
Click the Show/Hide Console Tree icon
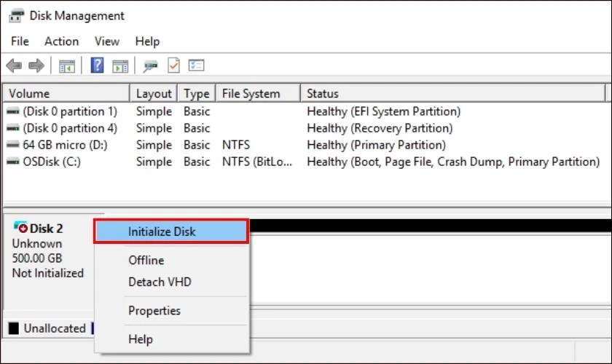pos(67,66)
